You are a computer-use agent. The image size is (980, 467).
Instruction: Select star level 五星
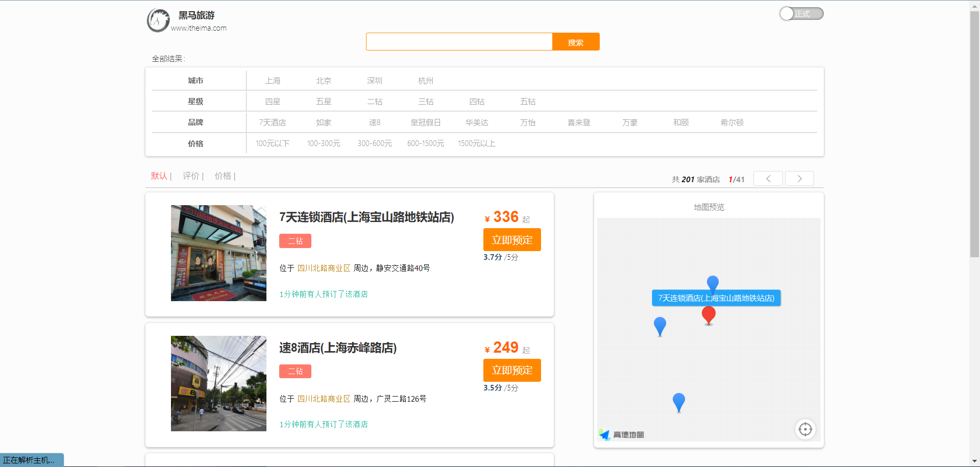[324, 102]
